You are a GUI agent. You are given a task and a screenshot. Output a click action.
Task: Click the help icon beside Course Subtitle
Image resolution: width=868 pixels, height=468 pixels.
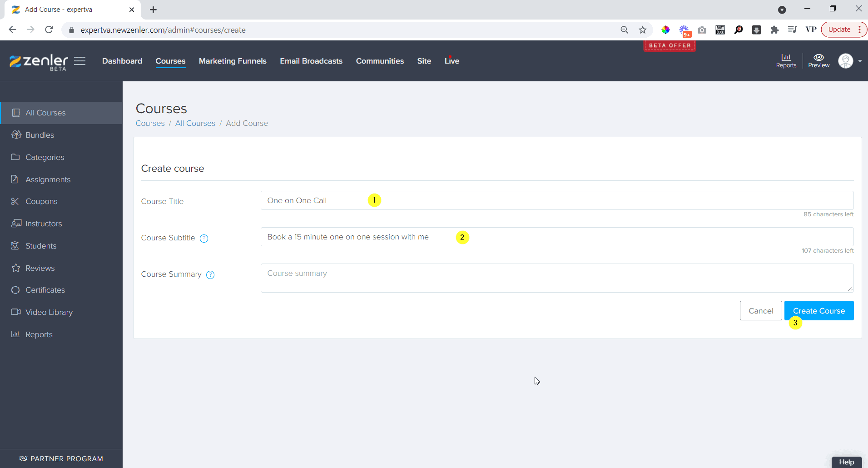point(203,238)
